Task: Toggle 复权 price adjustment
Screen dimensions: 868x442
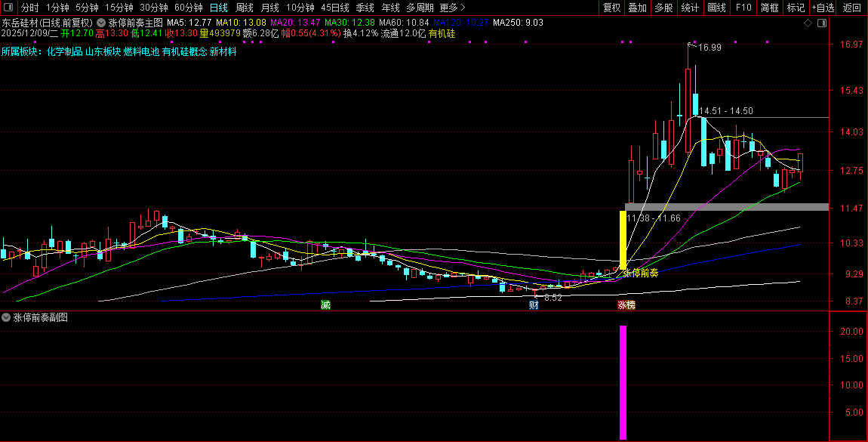Action: 611,8
